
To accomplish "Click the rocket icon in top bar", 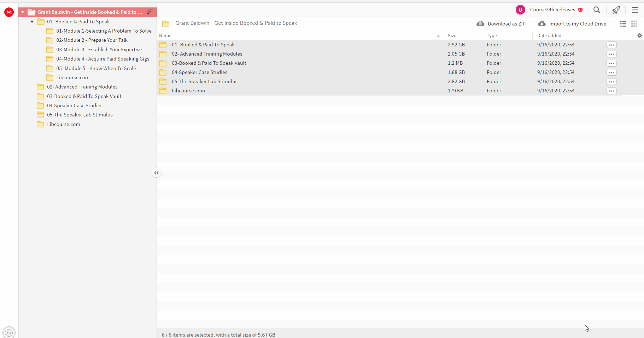I will coord(616,10).
